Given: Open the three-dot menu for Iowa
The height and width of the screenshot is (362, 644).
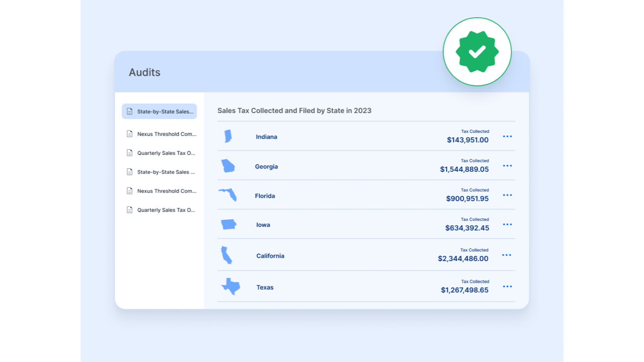Looking at the screenshot, I should (x=507, y=224).
